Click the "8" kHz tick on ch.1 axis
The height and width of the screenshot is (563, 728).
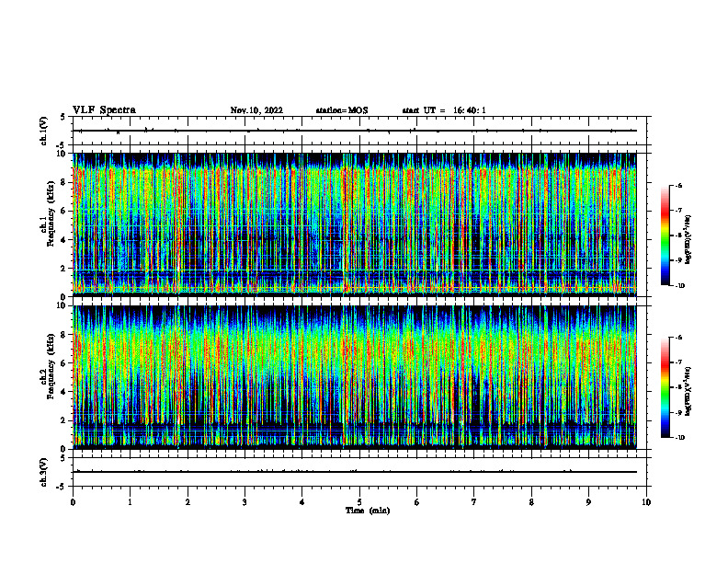64,182
